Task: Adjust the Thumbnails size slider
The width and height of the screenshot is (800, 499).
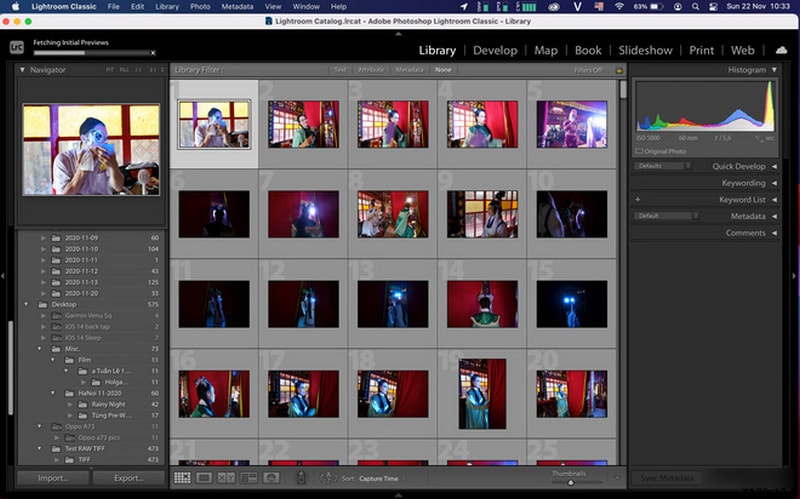Action: click(570, 482)
